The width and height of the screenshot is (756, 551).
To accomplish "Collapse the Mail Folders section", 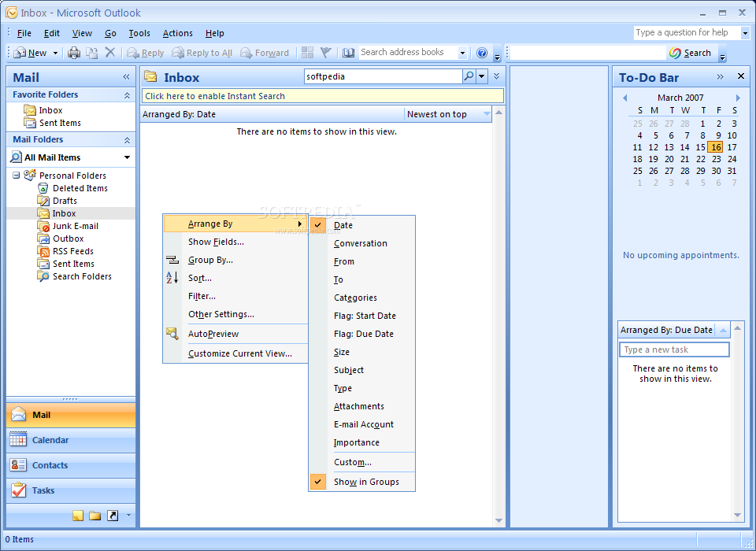I will (127, 140).
